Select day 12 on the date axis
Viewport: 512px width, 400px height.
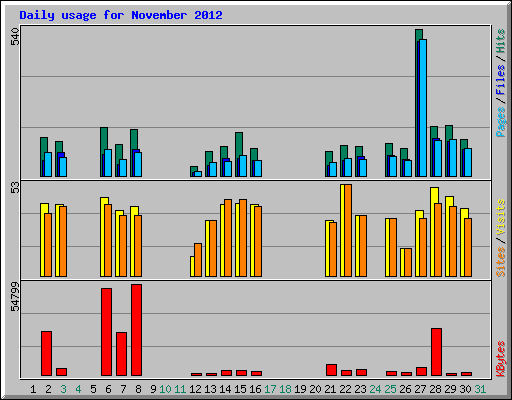(195, 389)
